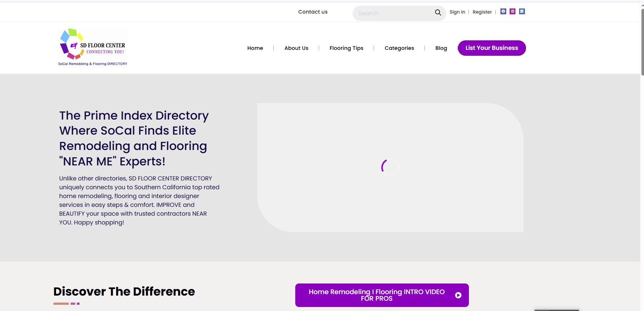Viewport: 644px width, 311px height.
Task: Open the Categories menu item
Action: coord(399,48)
